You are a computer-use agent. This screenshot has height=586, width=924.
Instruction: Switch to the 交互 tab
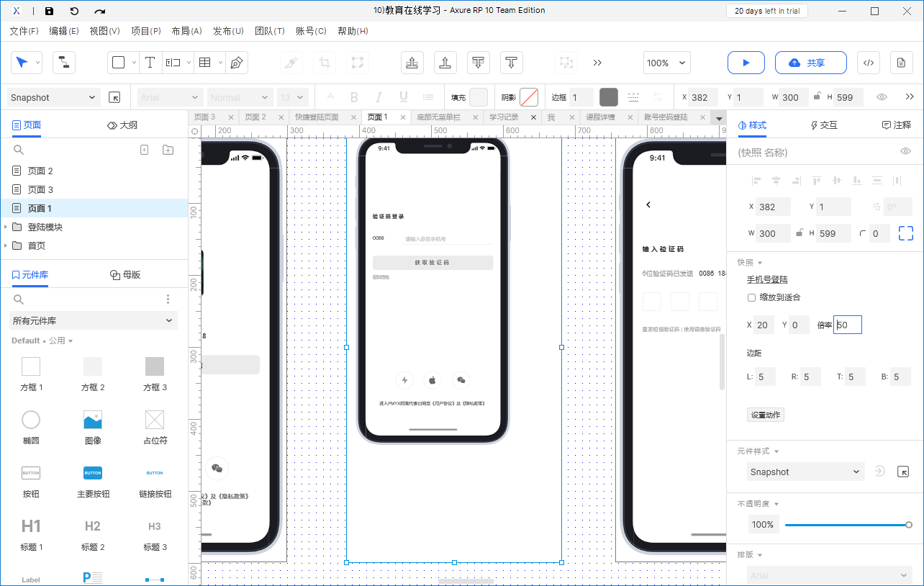pos(824,125)
